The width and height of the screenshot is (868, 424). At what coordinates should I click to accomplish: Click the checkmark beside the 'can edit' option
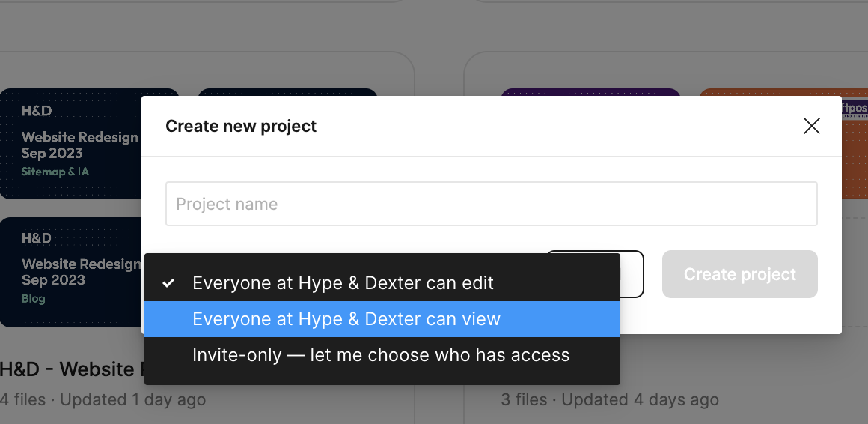169,283
